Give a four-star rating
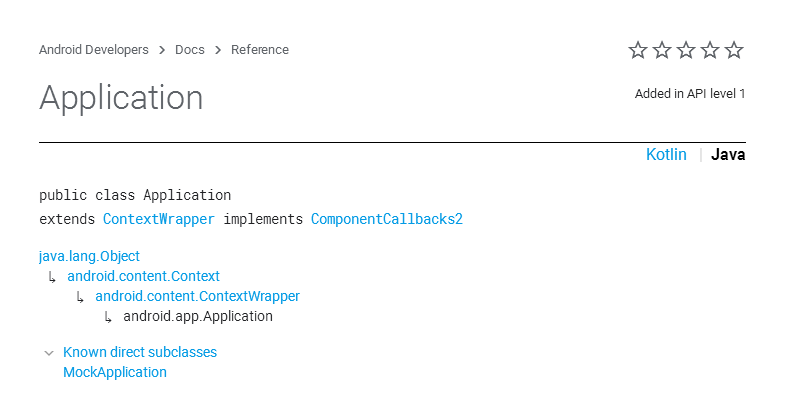 (x=710, y=50)
